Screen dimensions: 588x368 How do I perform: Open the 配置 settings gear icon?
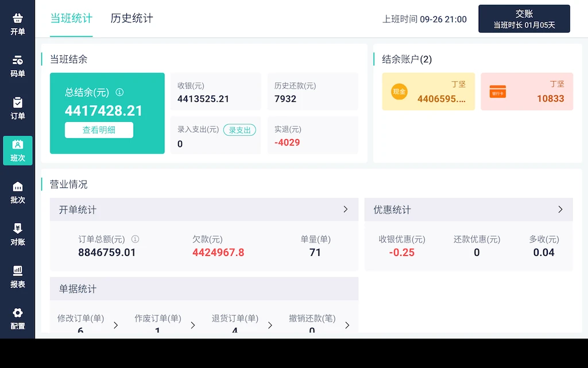tap(18, 313)
